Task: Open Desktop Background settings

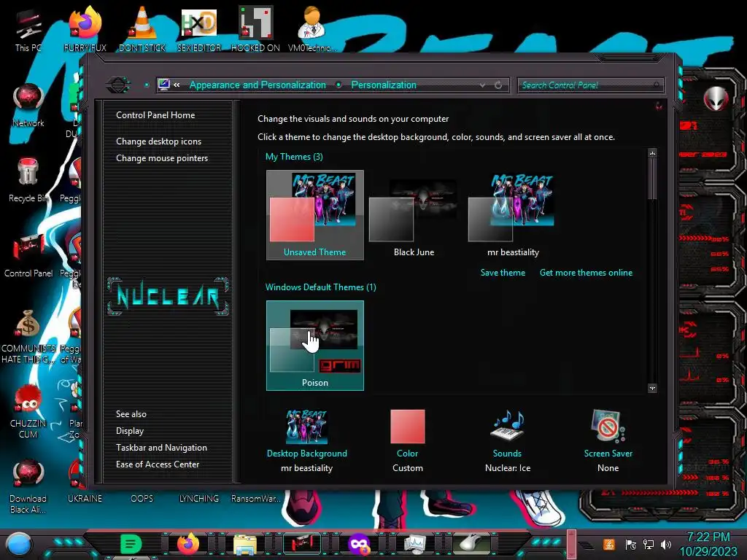Action: point(307,441)
